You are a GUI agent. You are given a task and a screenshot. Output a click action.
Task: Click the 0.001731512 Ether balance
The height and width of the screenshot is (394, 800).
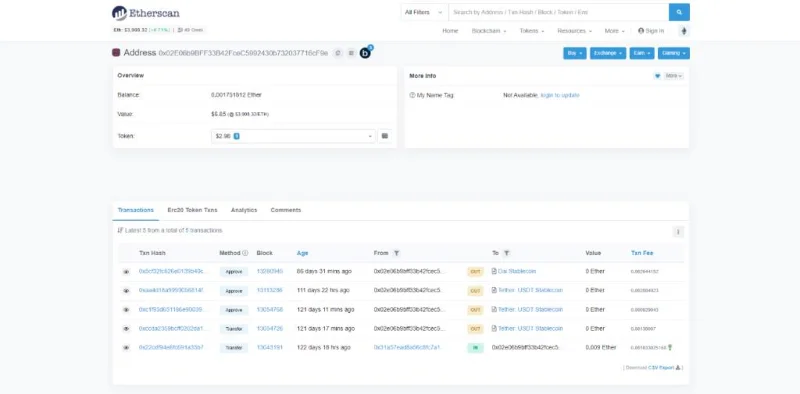pyautogui.click(x=236, y=95)
